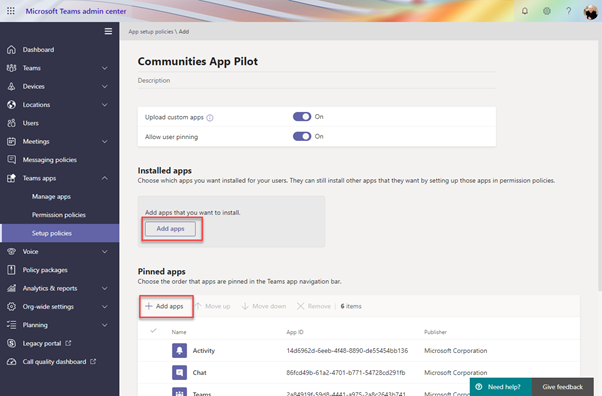Expand Analytics & reports chevron
This screenshot has height=396, width=602.
click(x=104, y=288)
